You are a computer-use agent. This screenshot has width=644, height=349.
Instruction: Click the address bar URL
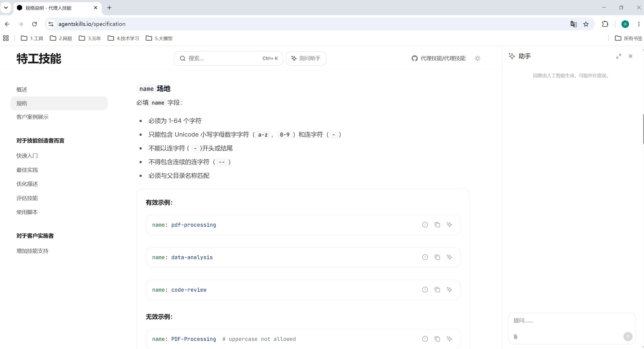tap(92, 24)
